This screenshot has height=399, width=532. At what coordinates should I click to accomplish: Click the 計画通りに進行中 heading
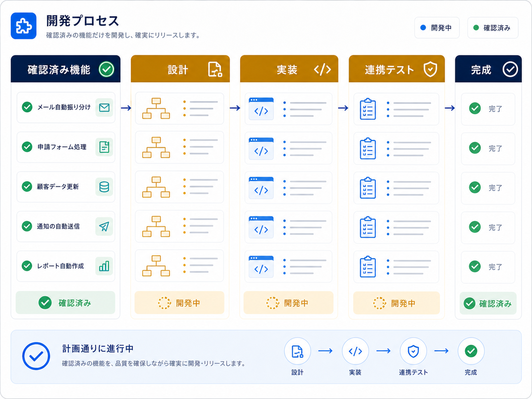98,349
